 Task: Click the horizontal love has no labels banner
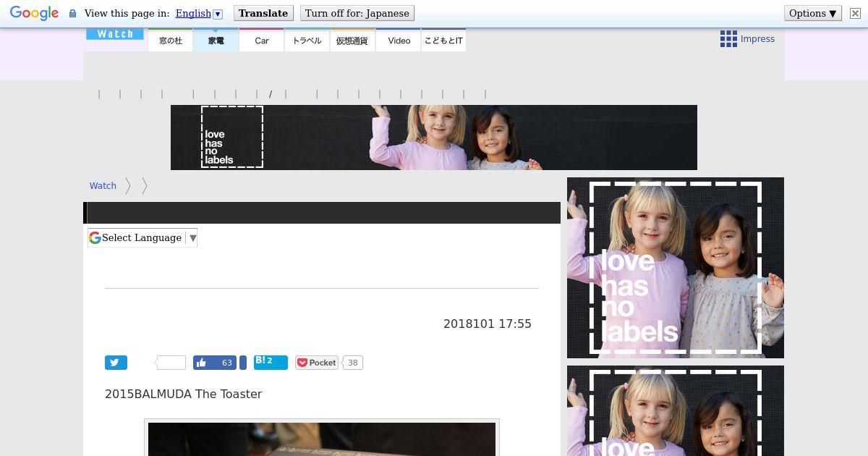(x=434, y=138)
